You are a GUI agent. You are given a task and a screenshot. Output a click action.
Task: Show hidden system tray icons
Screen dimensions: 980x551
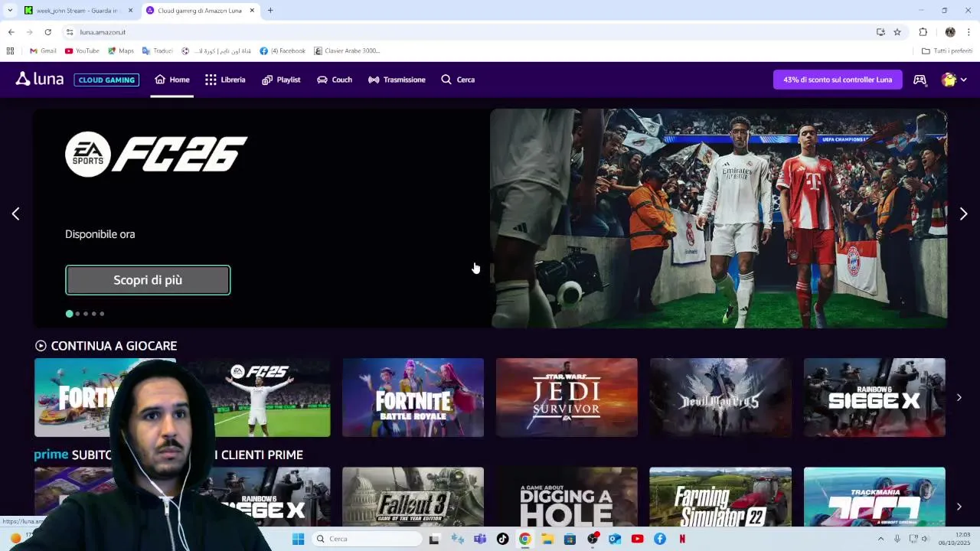pos(881,539)
